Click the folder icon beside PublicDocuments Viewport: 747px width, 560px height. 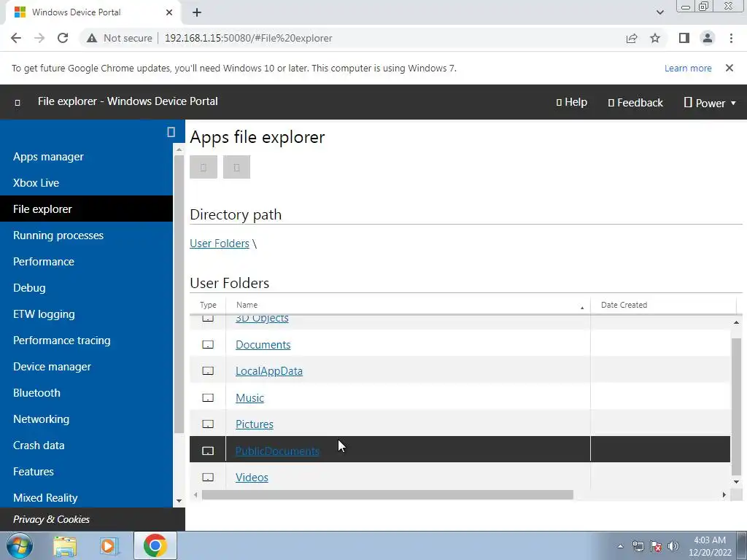tap(208, 451)
